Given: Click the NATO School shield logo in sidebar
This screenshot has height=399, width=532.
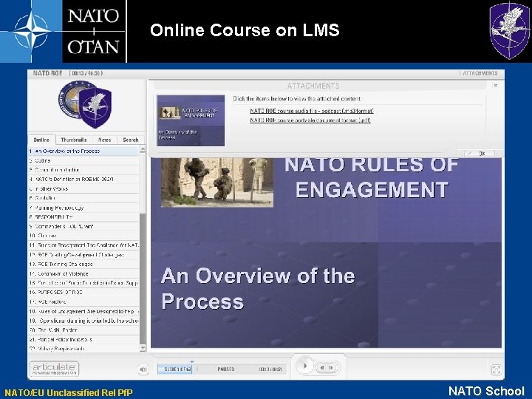Looking at the screenshot, I should pos(95,107).
